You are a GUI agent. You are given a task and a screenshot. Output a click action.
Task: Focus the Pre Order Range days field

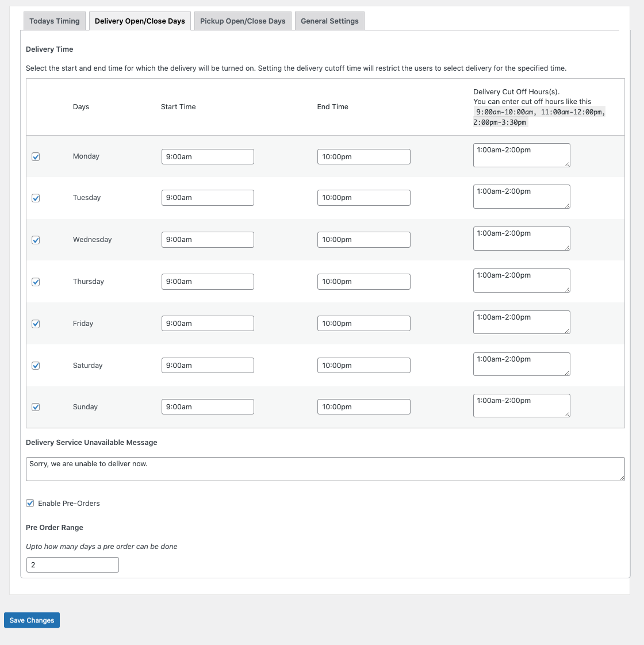click(x=72, y=565)
